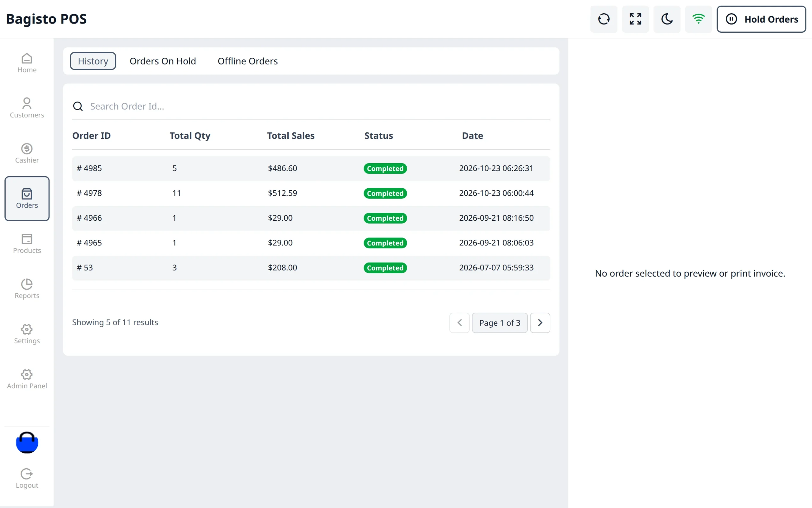Switch to the History tab

point(93,61)
